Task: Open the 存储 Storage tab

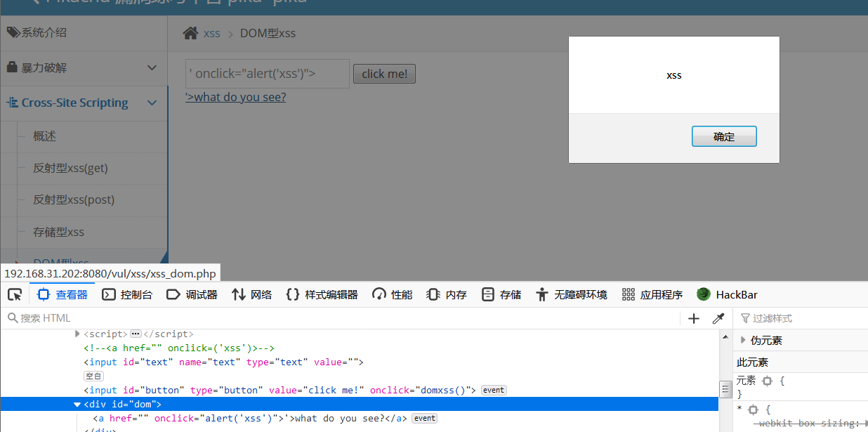Action: pos(501,294)
